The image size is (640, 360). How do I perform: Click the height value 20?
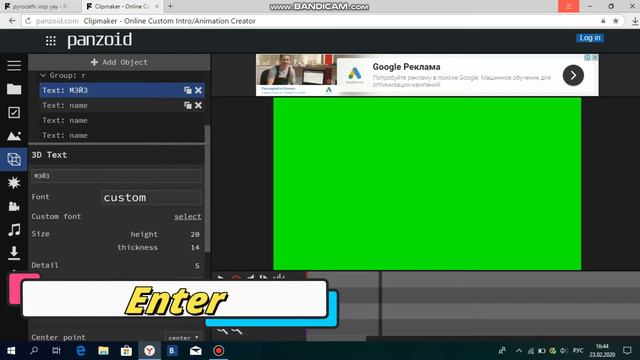tap(195, 234)
